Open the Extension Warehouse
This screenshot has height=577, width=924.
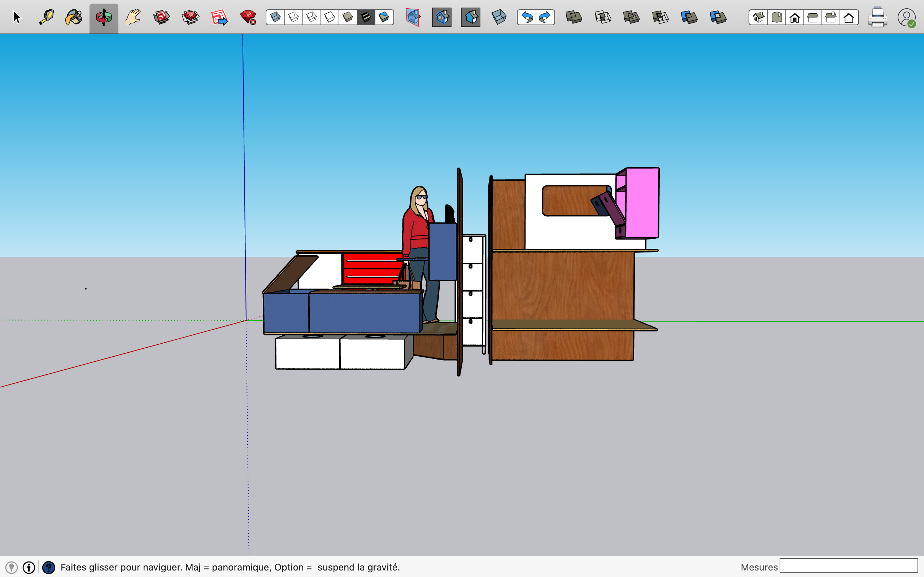click(190, 17)
